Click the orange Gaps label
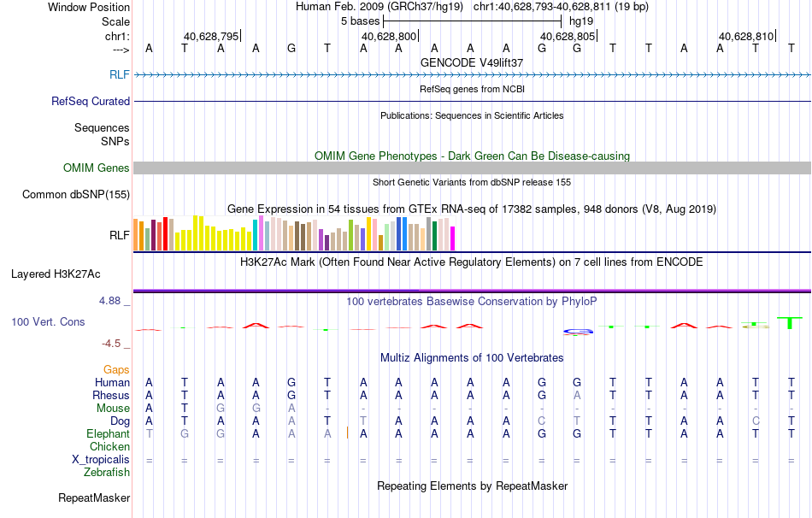 (116, 369)
